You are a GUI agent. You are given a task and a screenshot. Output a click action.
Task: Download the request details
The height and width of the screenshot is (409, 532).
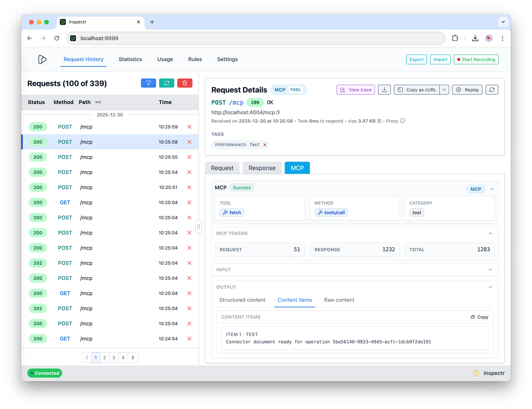click(x=384, y=90)
